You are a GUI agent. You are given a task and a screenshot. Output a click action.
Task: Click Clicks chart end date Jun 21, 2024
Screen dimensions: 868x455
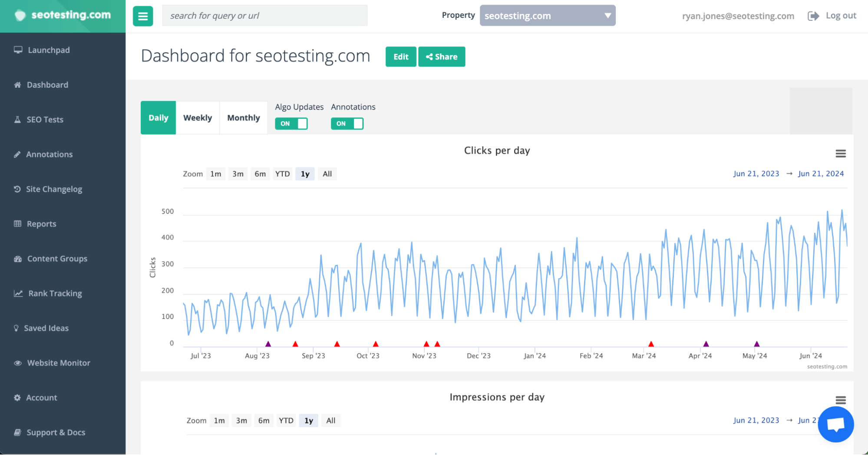(x=821, y=174)
